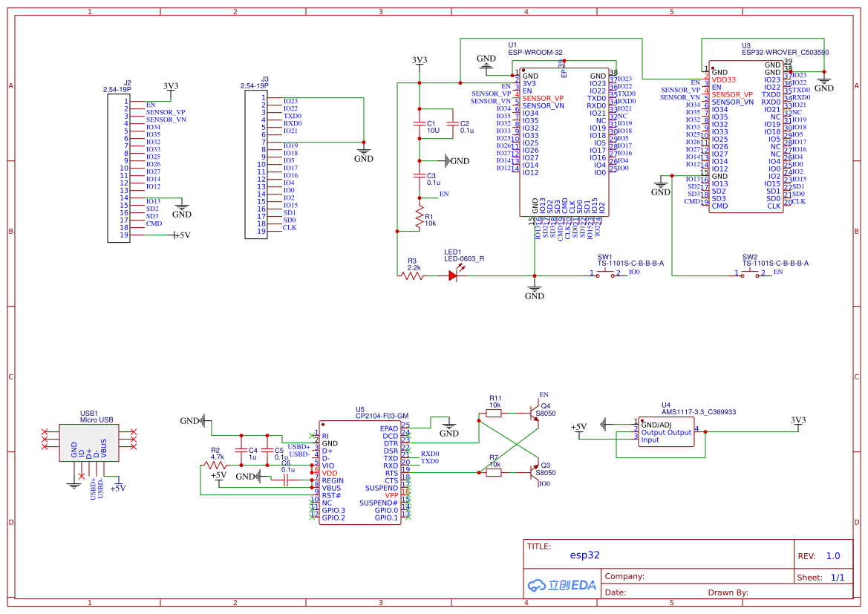Click the R2 4.7k resistor symbol

(215, 465)
